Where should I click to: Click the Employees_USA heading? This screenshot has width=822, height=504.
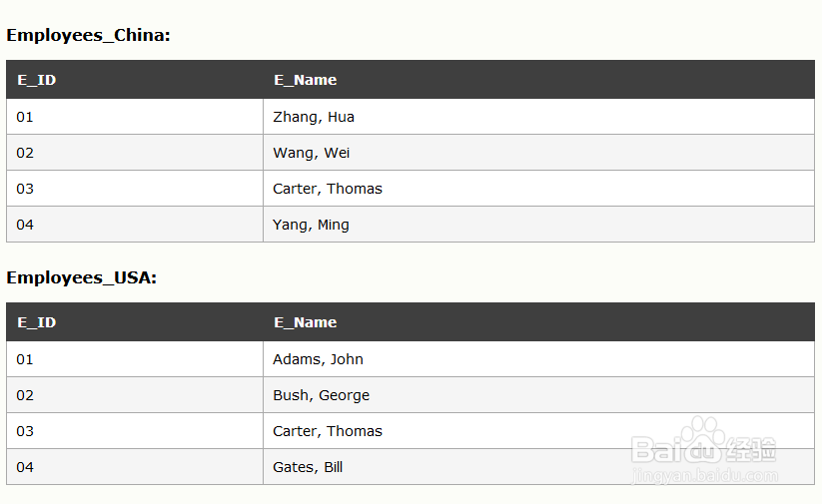pos(81,277)
